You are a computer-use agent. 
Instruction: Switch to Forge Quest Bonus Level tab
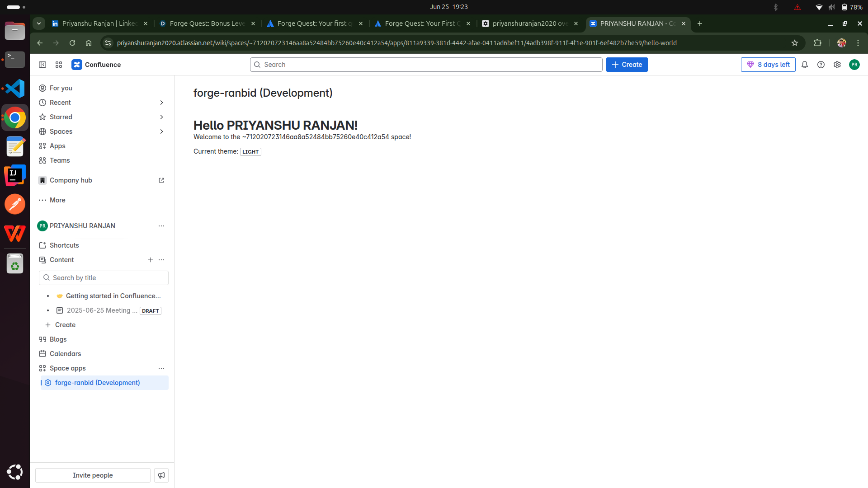[207, 23]
